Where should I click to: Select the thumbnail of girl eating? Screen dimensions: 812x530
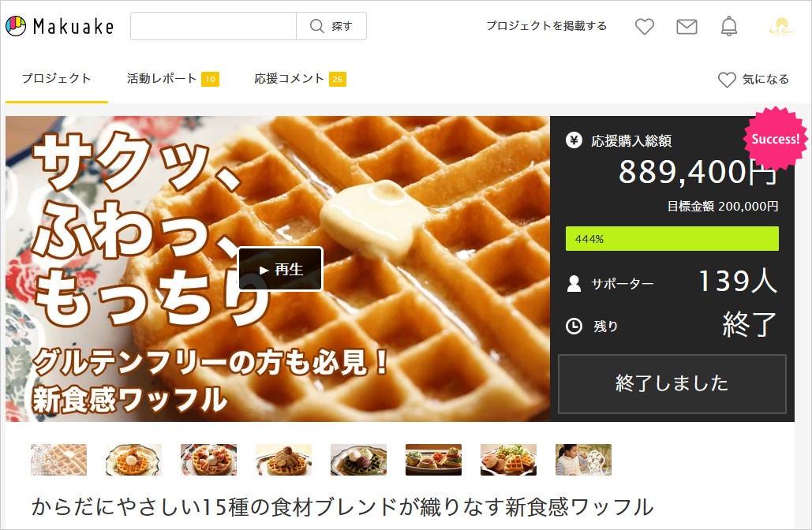(584, 460)
